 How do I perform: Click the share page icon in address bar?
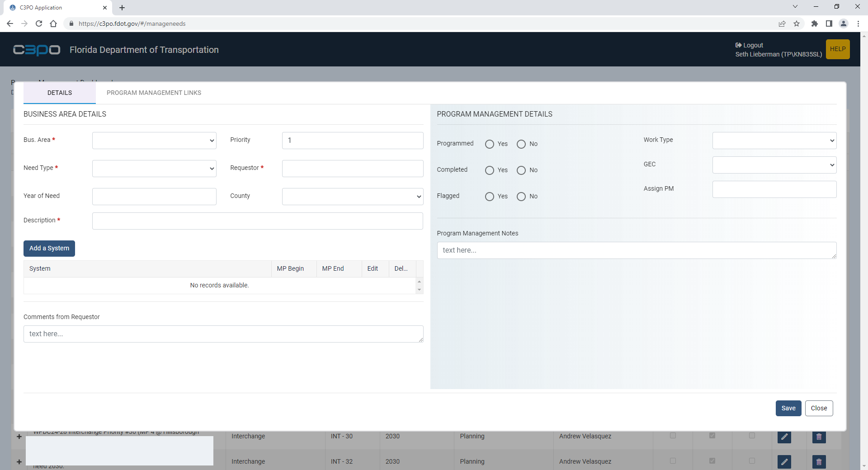[782, 23]
